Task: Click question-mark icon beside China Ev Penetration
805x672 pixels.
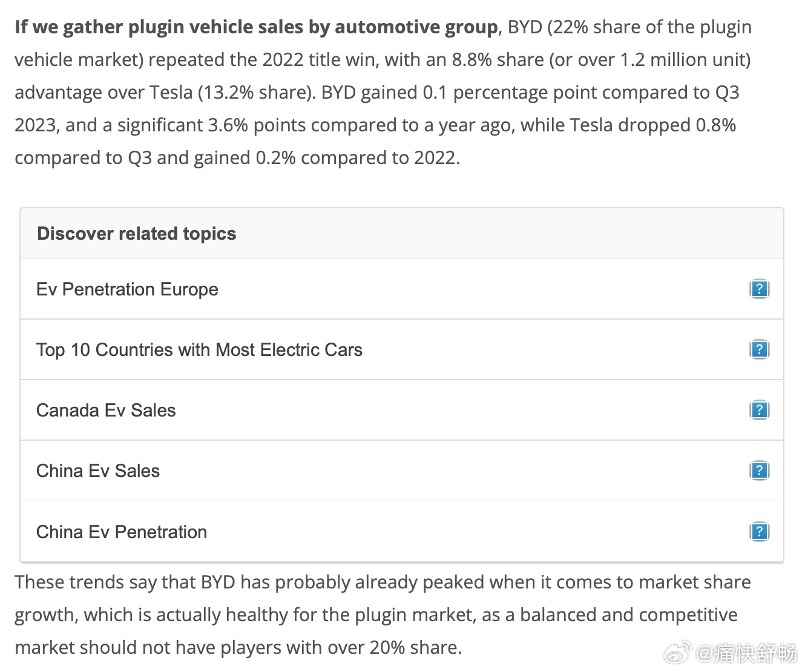Action: point(759,532)
